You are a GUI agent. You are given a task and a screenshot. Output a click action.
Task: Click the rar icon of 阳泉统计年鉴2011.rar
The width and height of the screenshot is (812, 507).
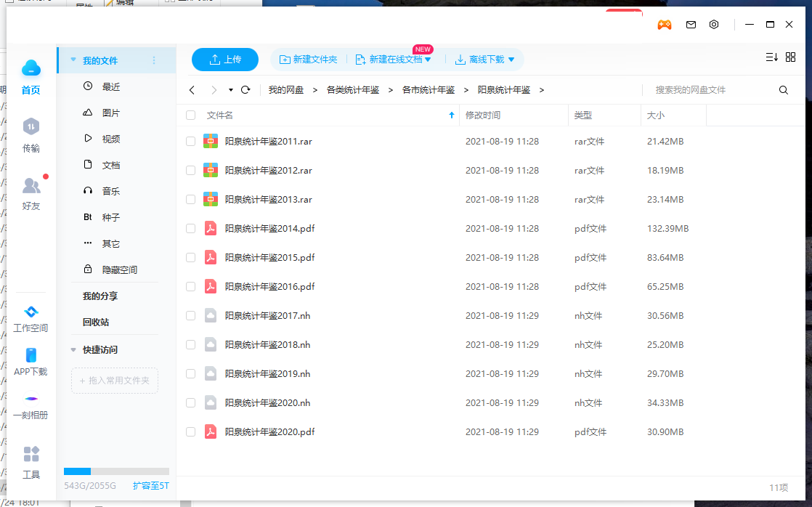point(210,142)
